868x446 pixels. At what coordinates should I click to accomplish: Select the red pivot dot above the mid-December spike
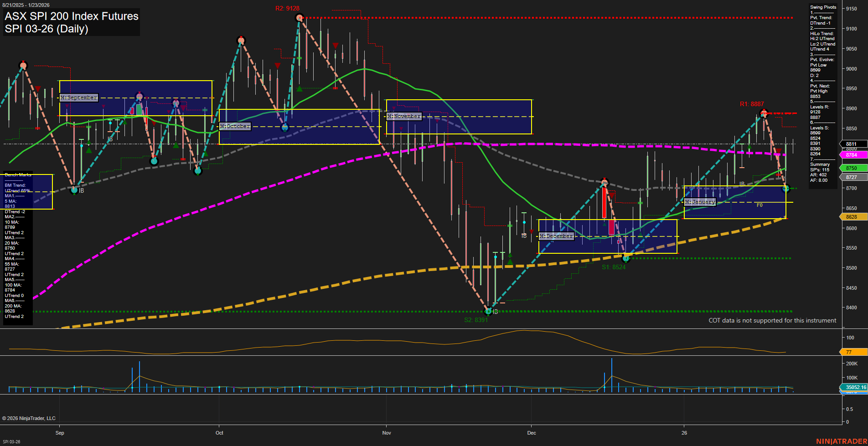point(604,183)
